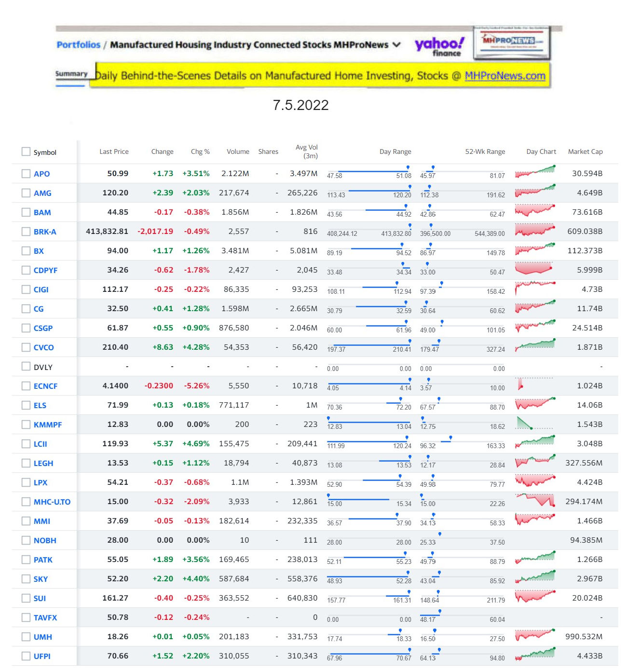Click the APO day range bar
This screenshot has width=626, height=672.
point(369,172)
